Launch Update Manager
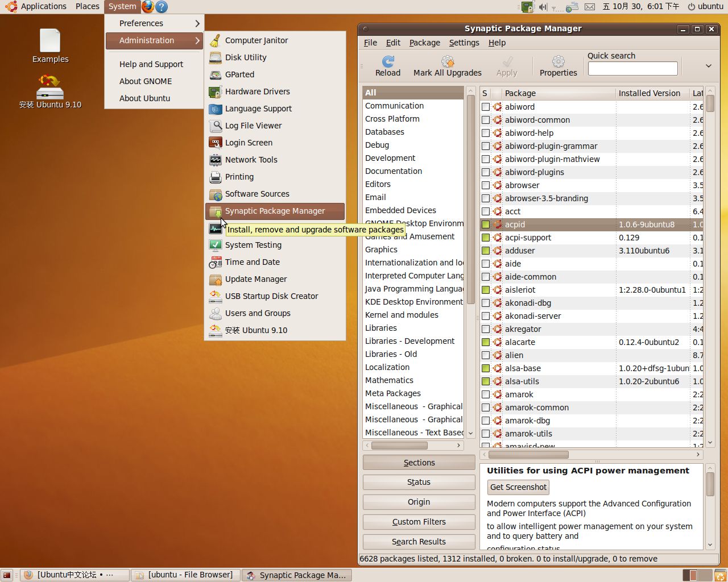 [275, 279]
